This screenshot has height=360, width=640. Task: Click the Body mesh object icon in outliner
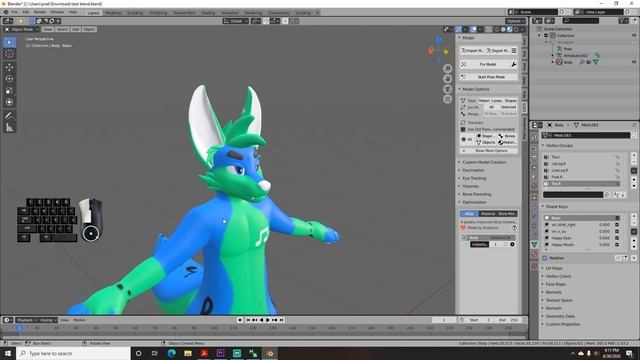(559, 62)
